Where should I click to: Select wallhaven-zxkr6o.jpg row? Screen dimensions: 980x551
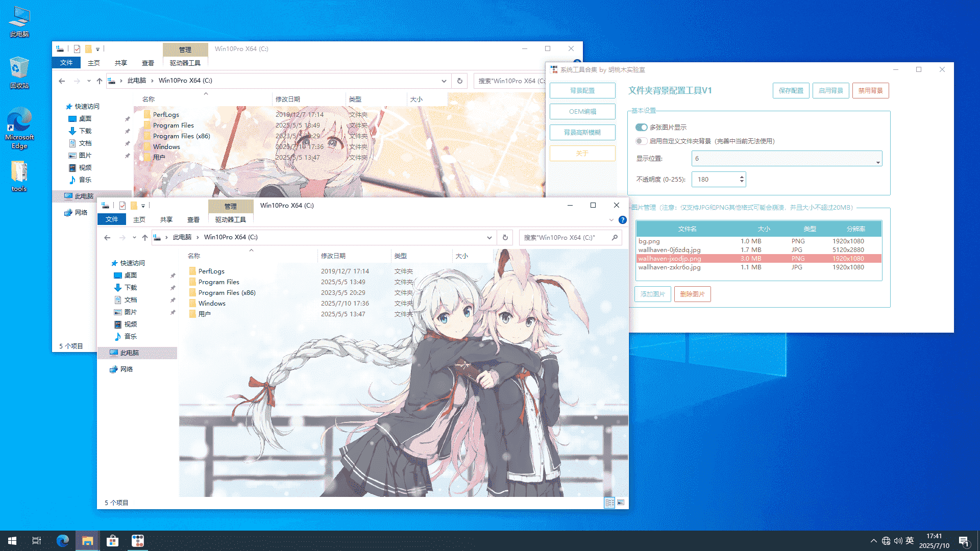click(x=759, y=267)
